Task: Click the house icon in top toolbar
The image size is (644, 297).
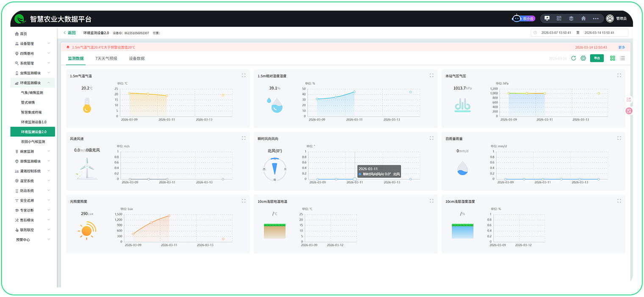Action: tap(583, 18)
